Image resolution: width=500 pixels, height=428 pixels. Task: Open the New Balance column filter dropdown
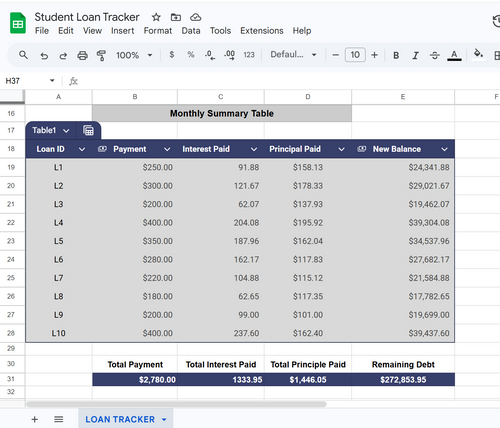444,149
